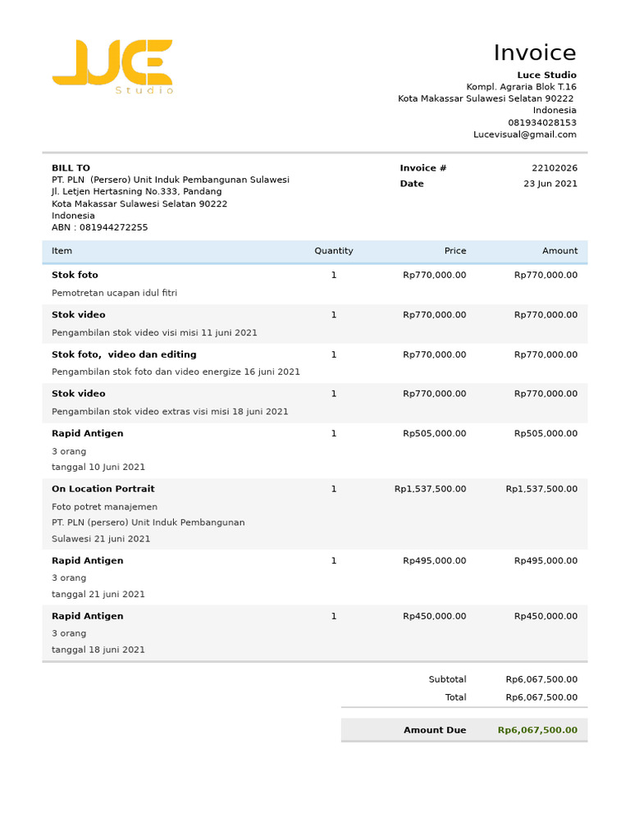
Task: Click the Lucevisual@gmail.com email address
Action: coord(524,135)
